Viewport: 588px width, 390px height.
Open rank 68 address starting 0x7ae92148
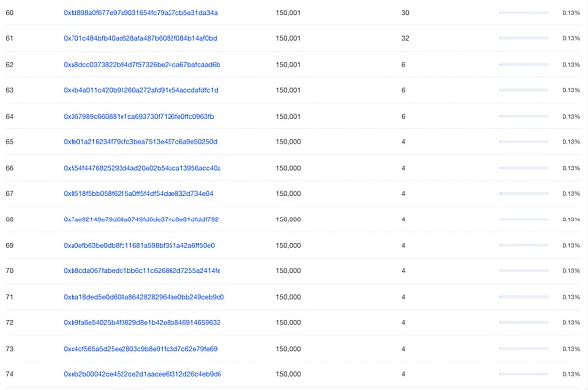click(x=140, y=219)
